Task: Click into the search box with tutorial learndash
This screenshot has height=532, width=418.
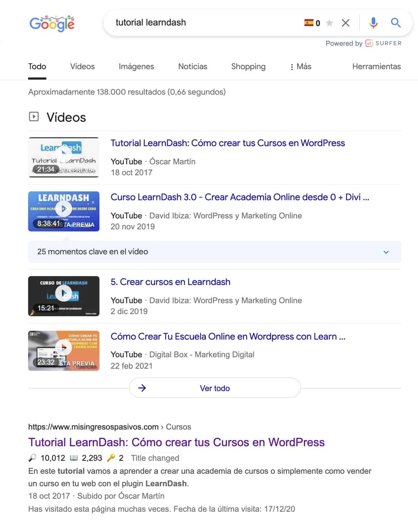Action: pos(206,23)
